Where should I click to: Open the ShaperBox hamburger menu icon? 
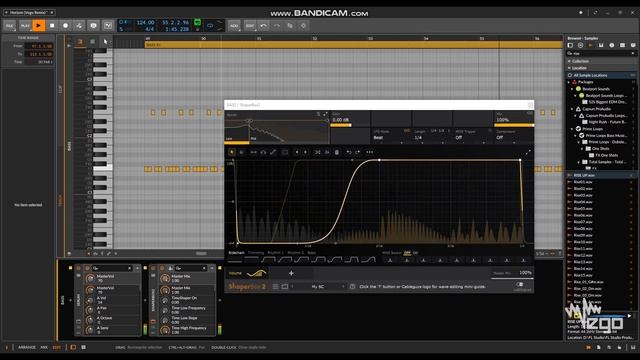[x=276, y=287]
